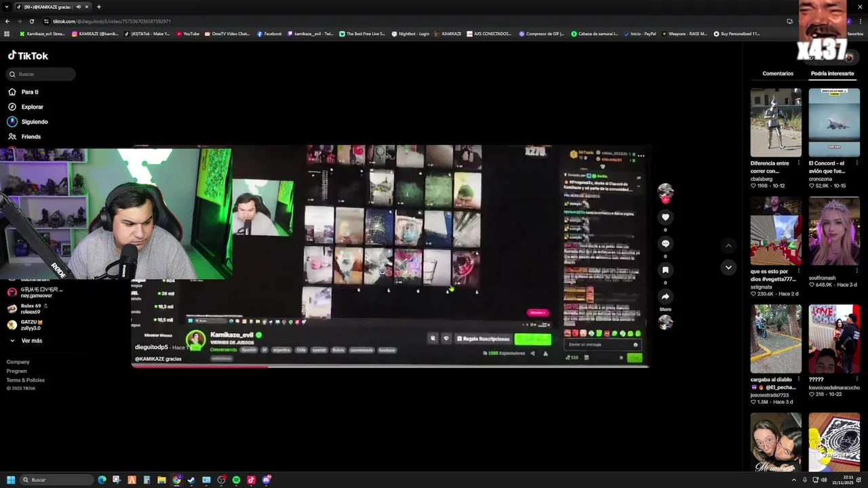This screenshot has height=488, width=868.
Task: Click the Windows taskbar Buscar search box
Action: pyautogui.click(x=57, y=480)
